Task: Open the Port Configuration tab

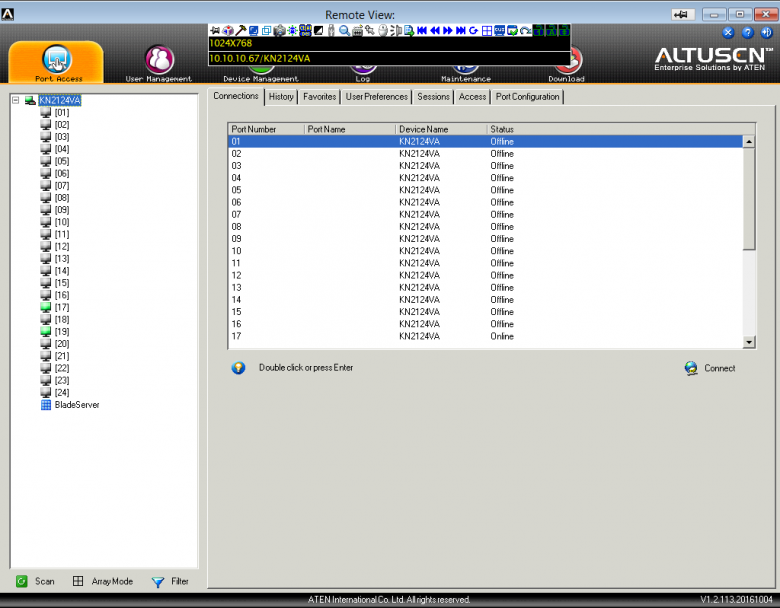Action: pyautogui.click(x=527, y=97)
